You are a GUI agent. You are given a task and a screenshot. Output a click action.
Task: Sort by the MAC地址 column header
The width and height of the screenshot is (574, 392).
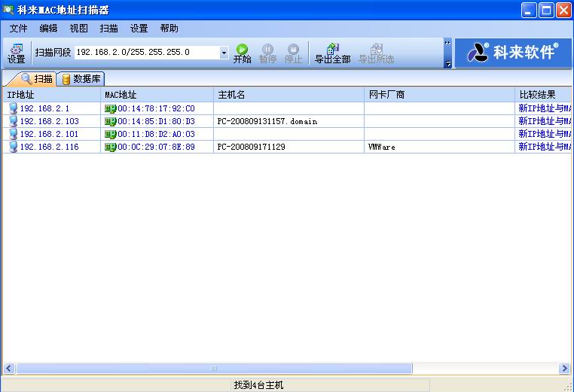click(157, 95)
